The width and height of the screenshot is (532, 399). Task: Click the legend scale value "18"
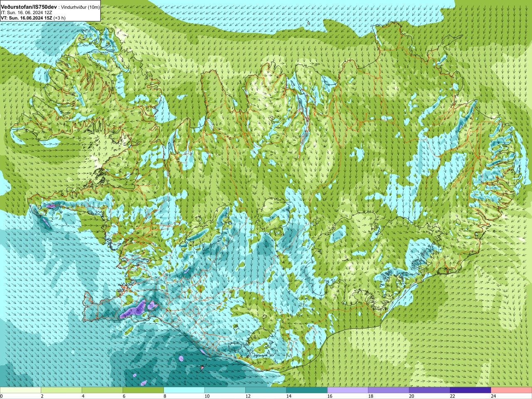371,396
